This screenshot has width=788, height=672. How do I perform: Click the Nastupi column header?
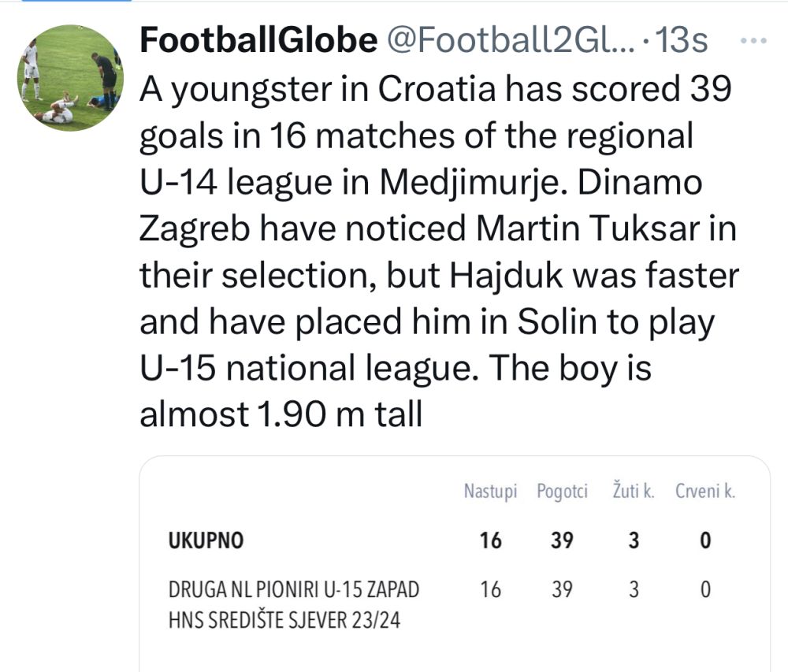click(490, 492)
